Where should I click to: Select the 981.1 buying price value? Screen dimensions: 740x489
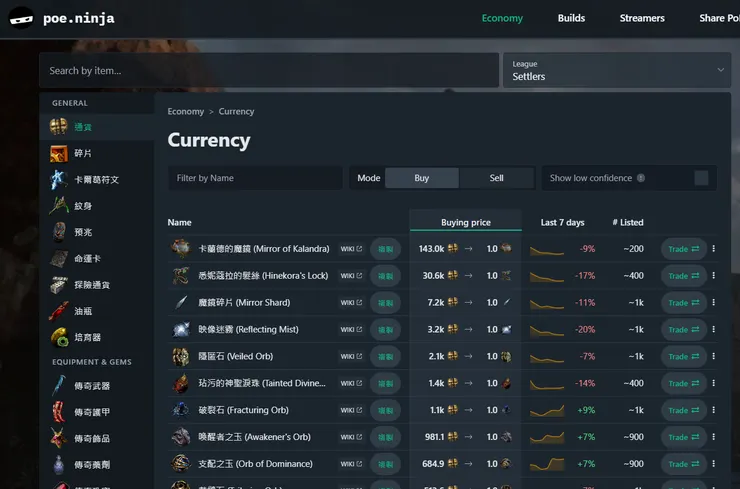434,437
